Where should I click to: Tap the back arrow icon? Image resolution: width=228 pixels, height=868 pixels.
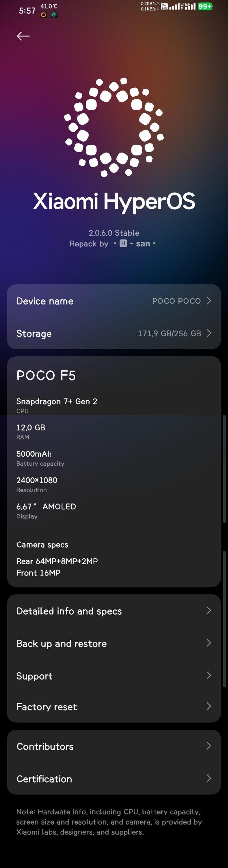point(23,36)
